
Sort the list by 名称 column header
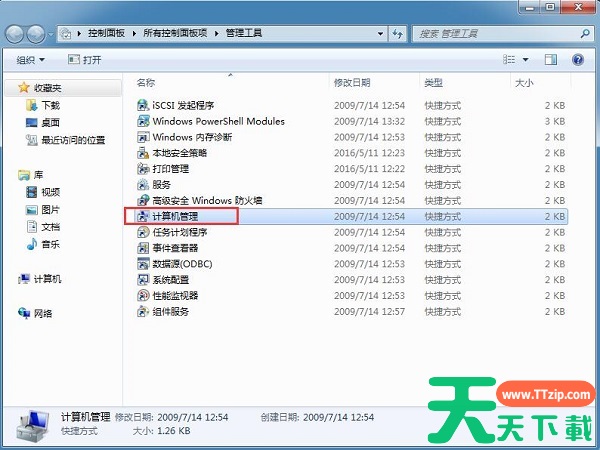click(147, 82)
